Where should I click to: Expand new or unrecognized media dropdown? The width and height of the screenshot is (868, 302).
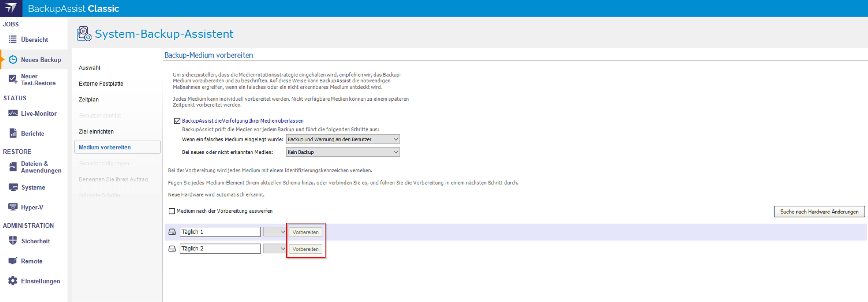(343, 152)
